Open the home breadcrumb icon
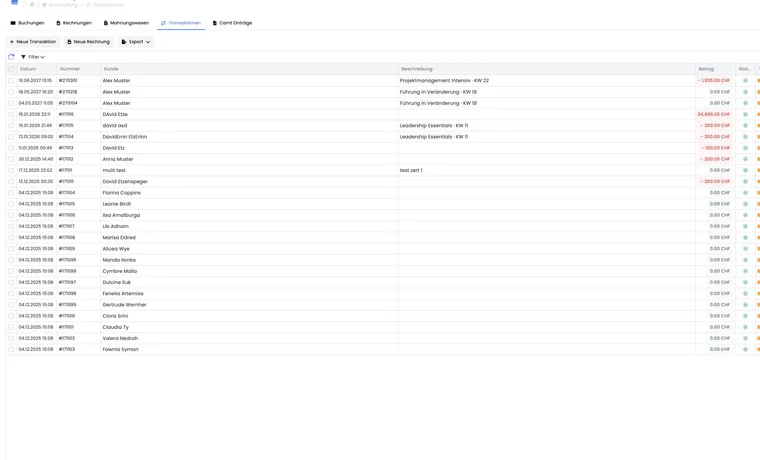The width and height of the screenshot is (760, 460). 32,4
